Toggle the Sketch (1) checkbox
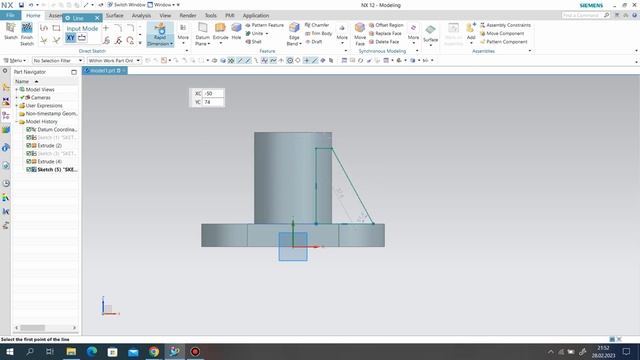Viewport: 640px width, 360px height. click(29, 138)
